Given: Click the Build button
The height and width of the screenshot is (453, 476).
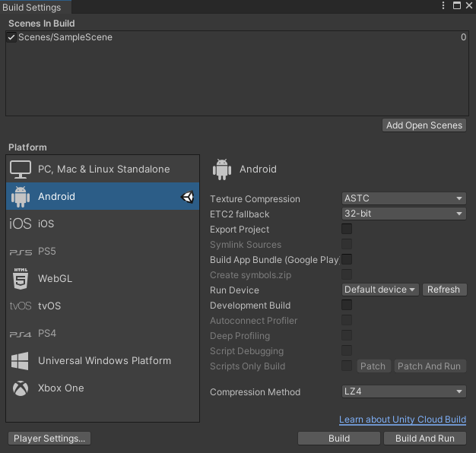Looking at the screenshot, I should pos(339,439).
